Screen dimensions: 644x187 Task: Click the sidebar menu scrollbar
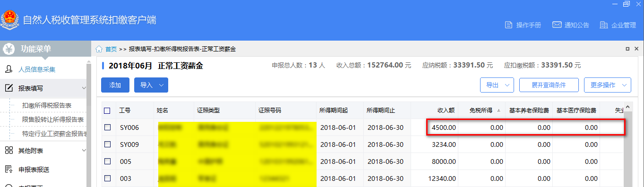click(88, 123)
